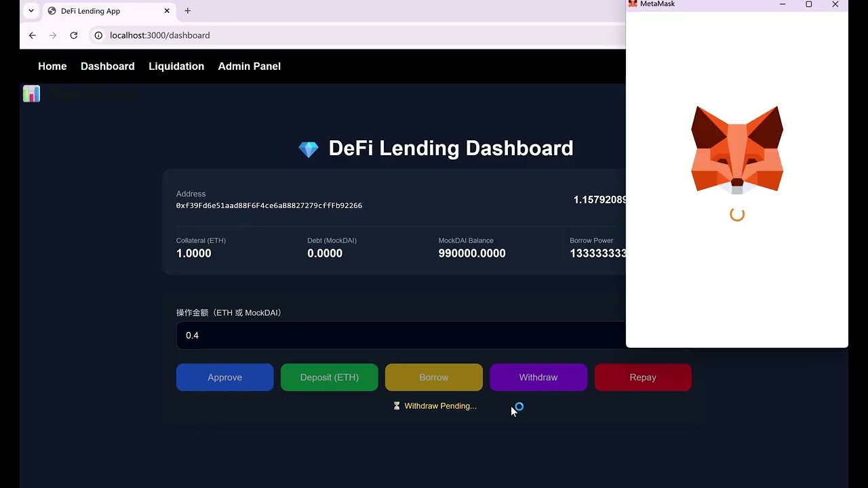Click the hourglass icon beside Withdraw Pending

click(397, 406)
